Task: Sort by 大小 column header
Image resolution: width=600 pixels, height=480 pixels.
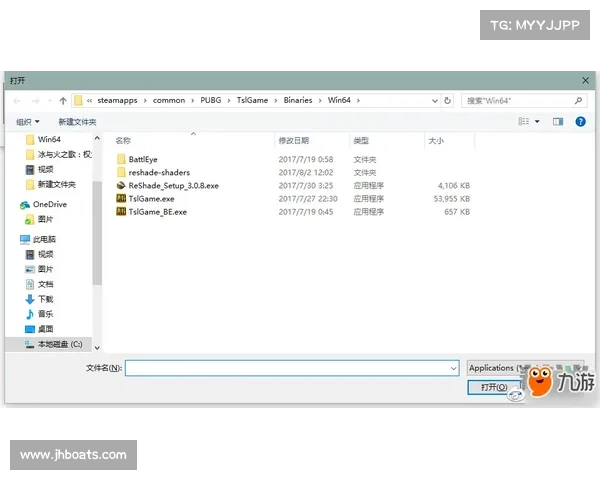Action: (436, 141)
